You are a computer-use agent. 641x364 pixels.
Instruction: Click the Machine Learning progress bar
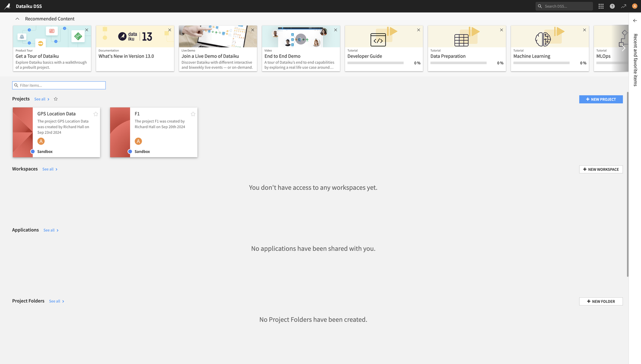[541, 63]
